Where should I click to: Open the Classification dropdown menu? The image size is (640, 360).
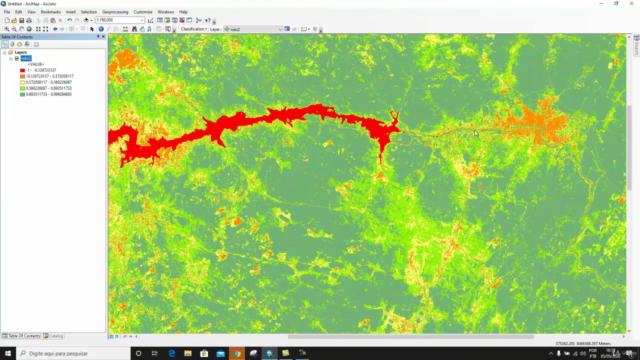click(x=194, y=29)
